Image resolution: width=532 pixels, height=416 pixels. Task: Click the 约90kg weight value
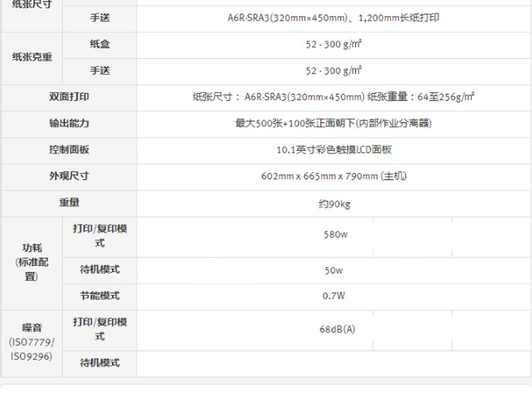(x=333, y=203)
